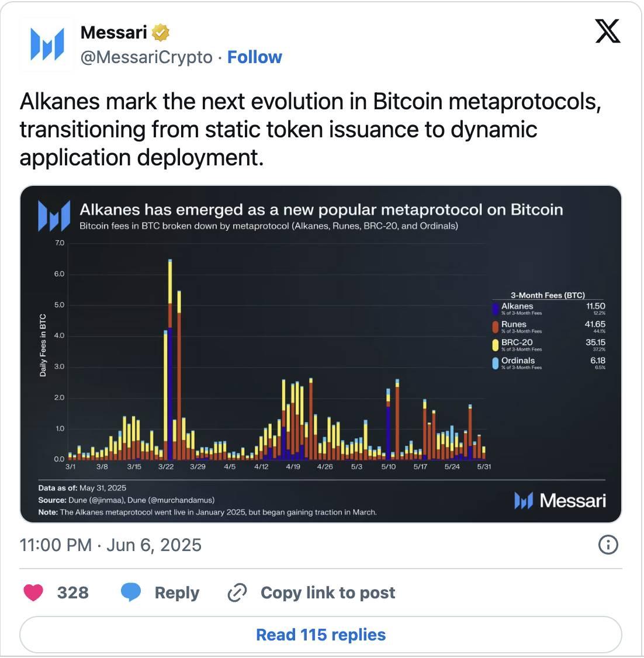Click the Messari account name

coord(113,33)
